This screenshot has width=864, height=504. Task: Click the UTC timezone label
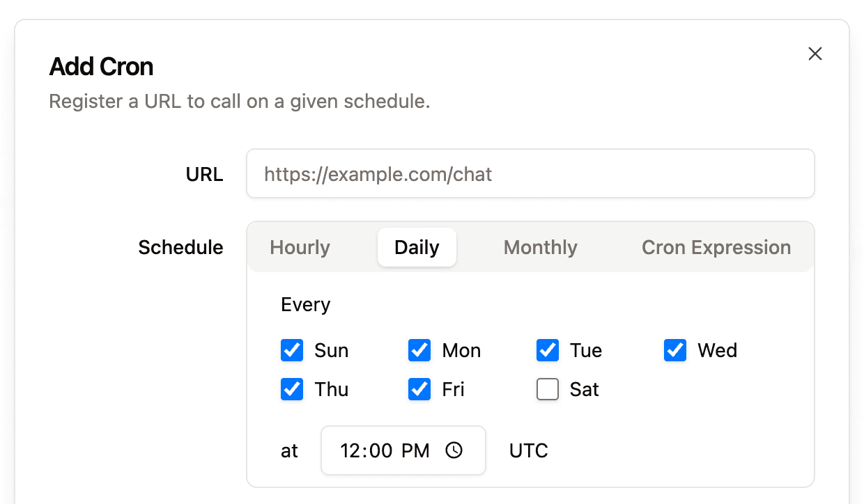pyautogui.click(x=528, y=450)
